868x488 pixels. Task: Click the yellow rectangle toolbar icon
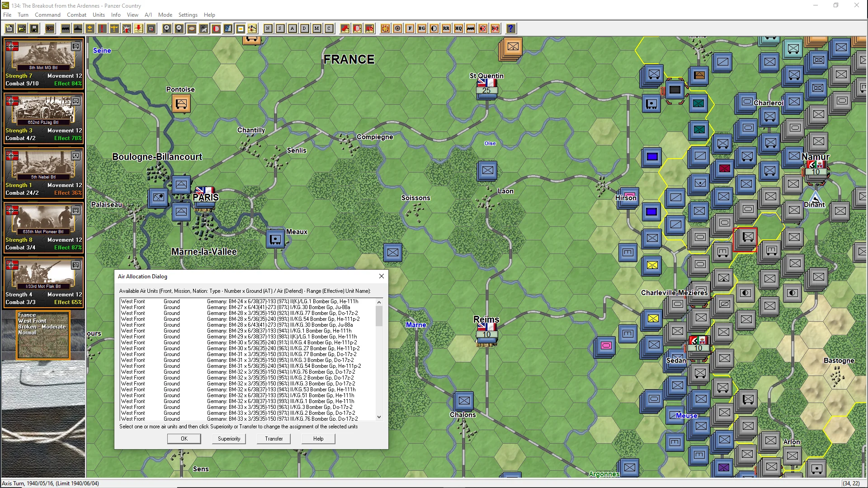click(x=241, y=28)
